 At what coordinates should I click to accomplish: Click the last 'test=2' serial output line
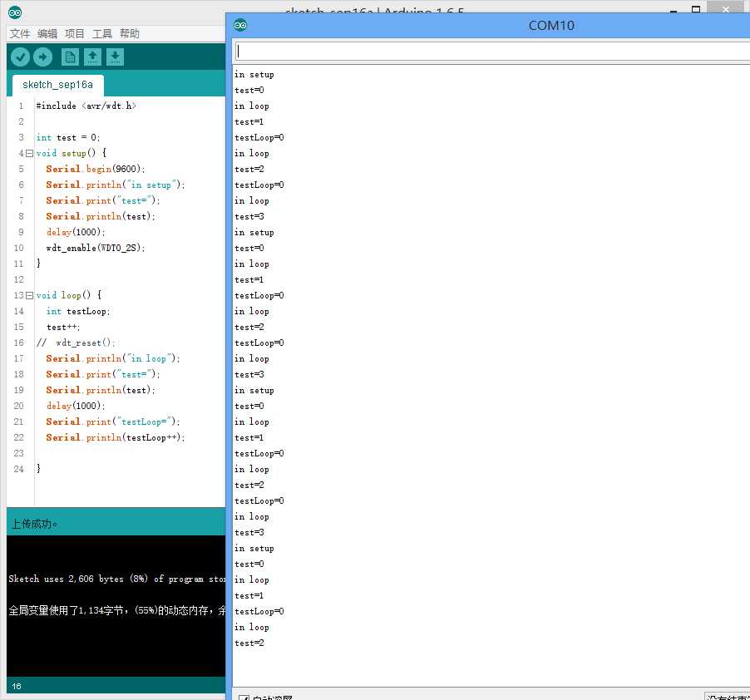coord(249,643)
